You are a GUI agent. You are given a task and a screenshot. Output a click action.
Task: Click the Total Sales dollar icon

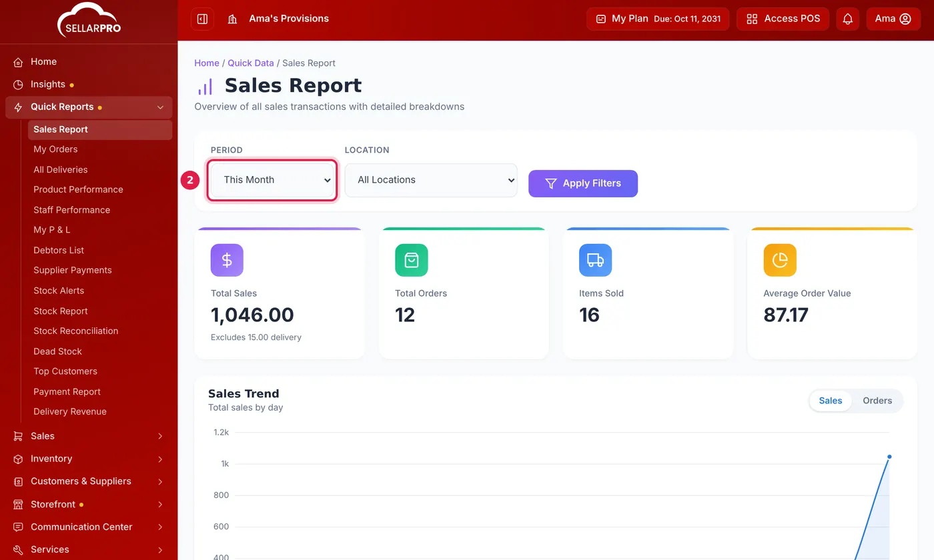227,260
